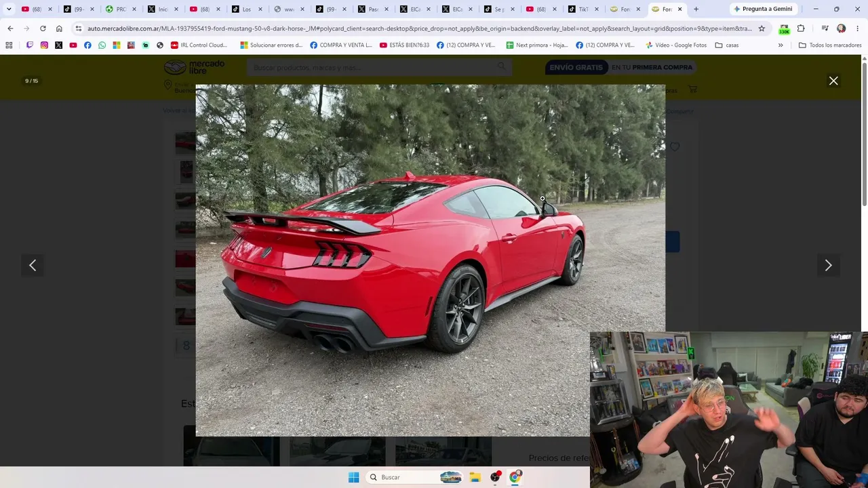
Task: Open the WhatsApp bookmark
Action: 102,45
